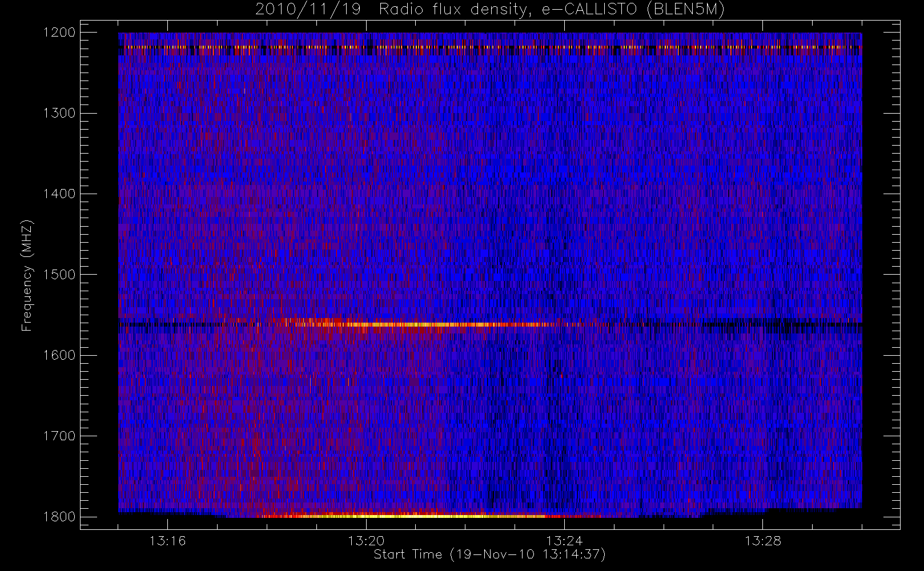Click the 1200 frequency tick label
This screenshot has width=924, height=571.
(x=59, y=33)
